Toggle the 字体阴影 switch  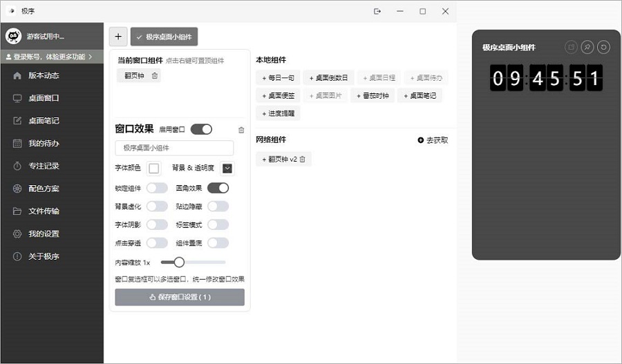[x=157, y=225]
